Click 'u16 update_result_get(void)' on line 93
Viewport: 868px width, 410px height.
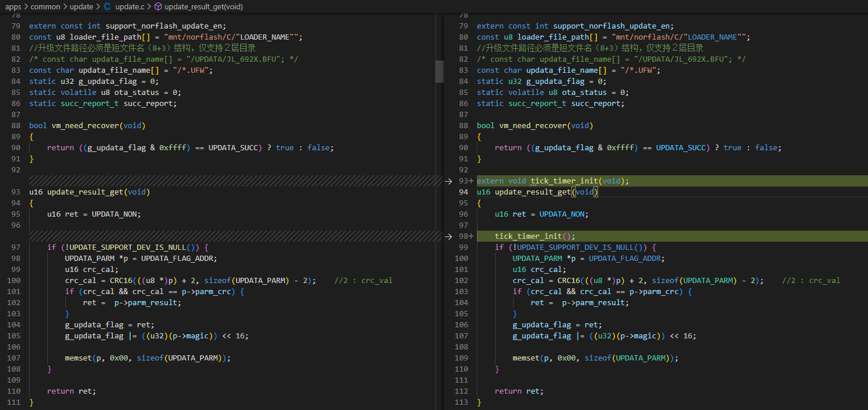89,192
